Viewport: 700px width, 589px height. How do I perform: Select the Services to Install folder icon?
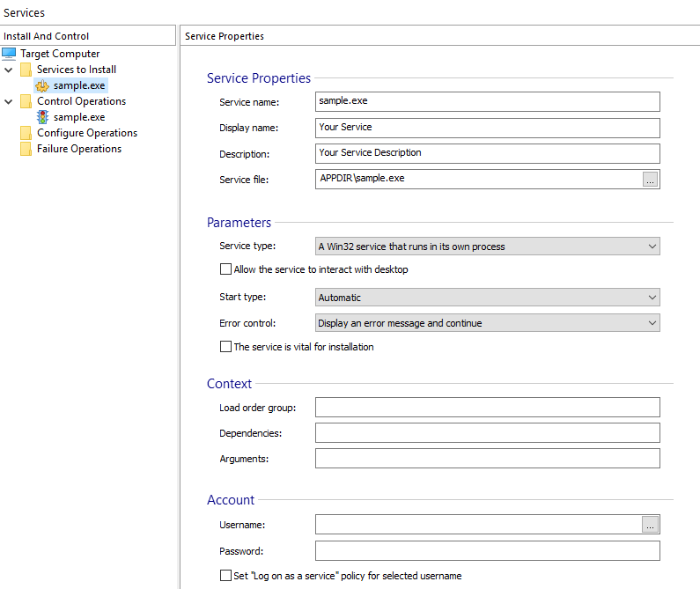(26, 70)
